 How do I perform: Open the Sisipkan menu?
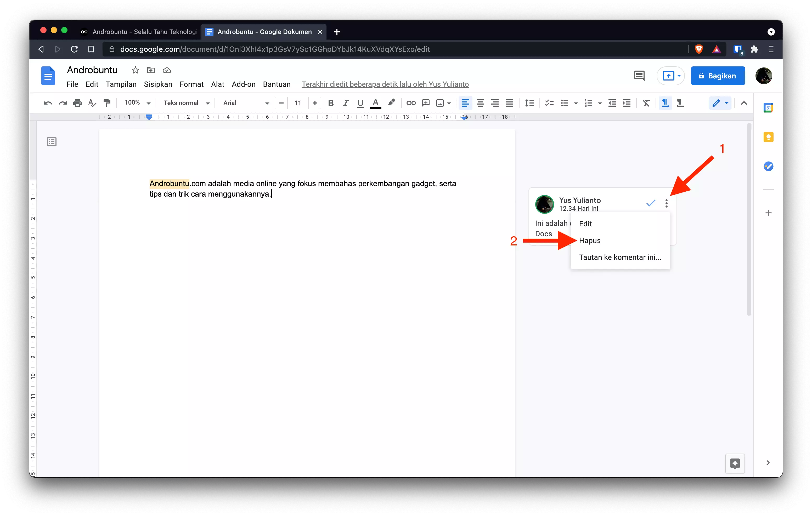(x=158, y=84)
